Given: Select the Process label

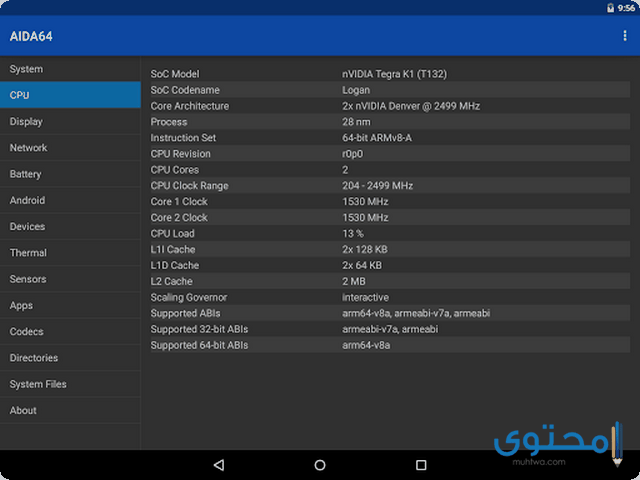Looking at the screenshot, I should 169,122.
